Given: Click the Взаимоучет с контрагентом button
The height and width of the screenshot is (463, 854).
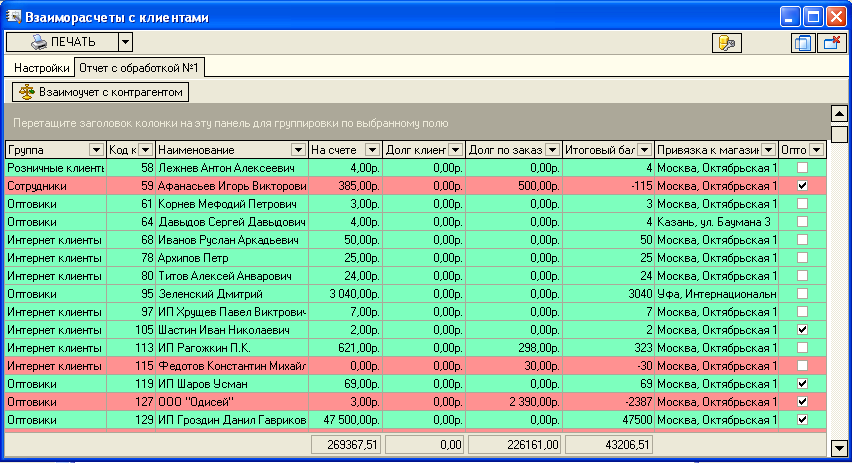Looking at the screenshot, I should (x=101, y=92).
